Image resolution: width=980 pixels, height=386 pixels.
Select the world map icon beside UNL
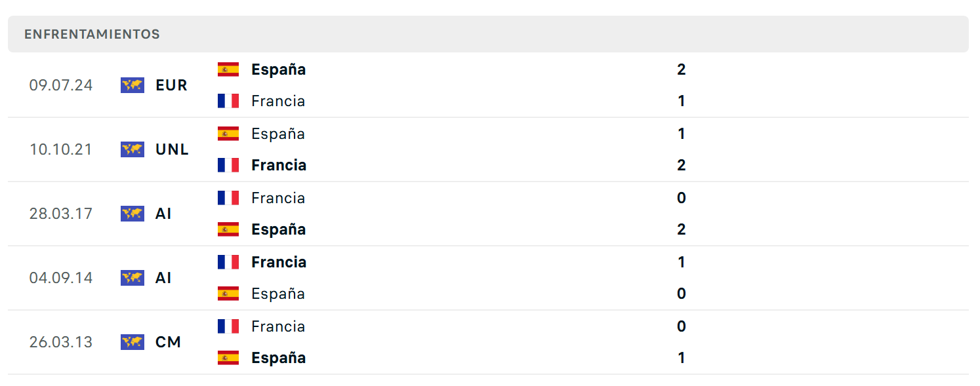pyautogui.click(x=133, y=149)
